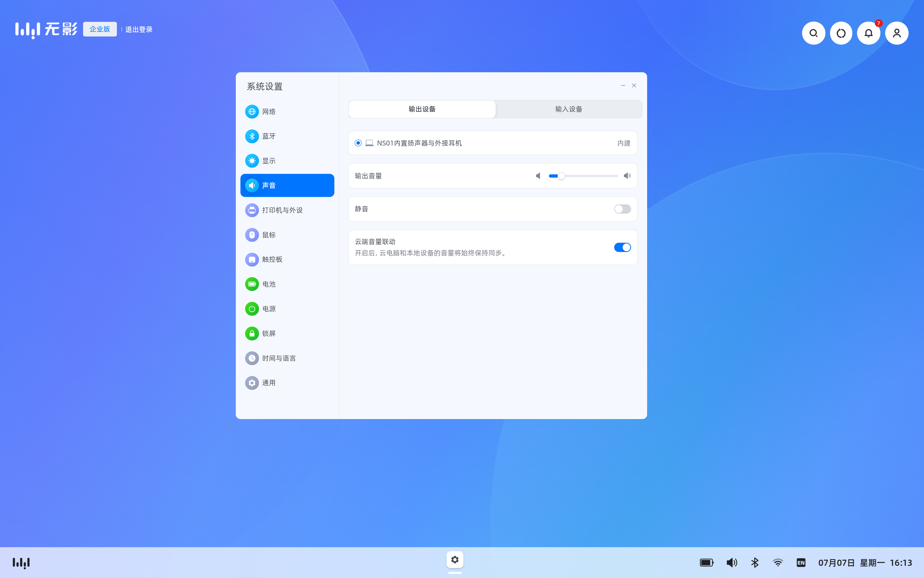
Task: Click the 系统设置 window title
Action: tap(265, 86)
